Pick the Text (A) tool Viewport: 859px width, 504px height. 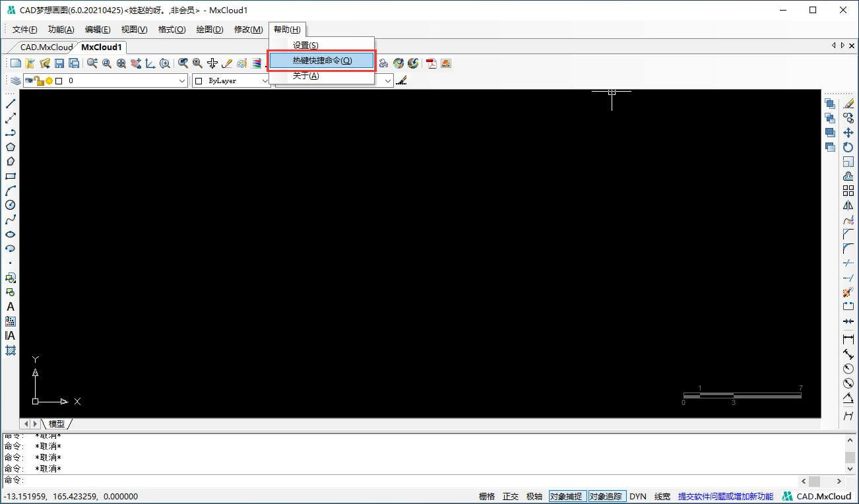pyautogui.click(x=11, y=307)
